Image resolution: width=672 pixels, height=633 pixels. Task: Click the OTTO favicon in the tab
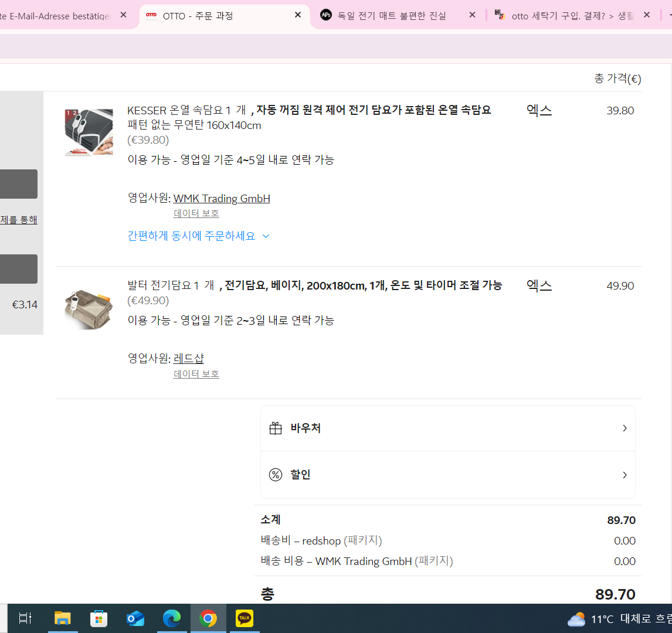click(x=151, y=15)
